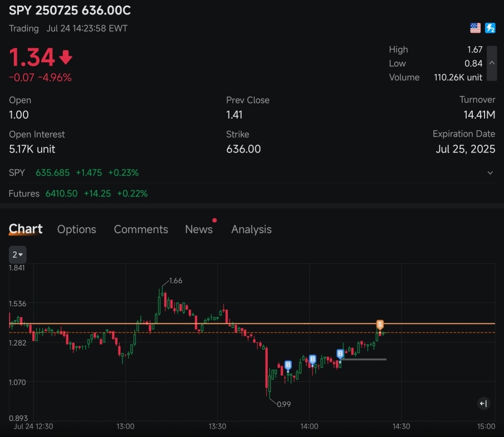Click the Open value 1.00
Image resolution: width=504 pixels, height=437 pixels.
[x=18, y=115]
